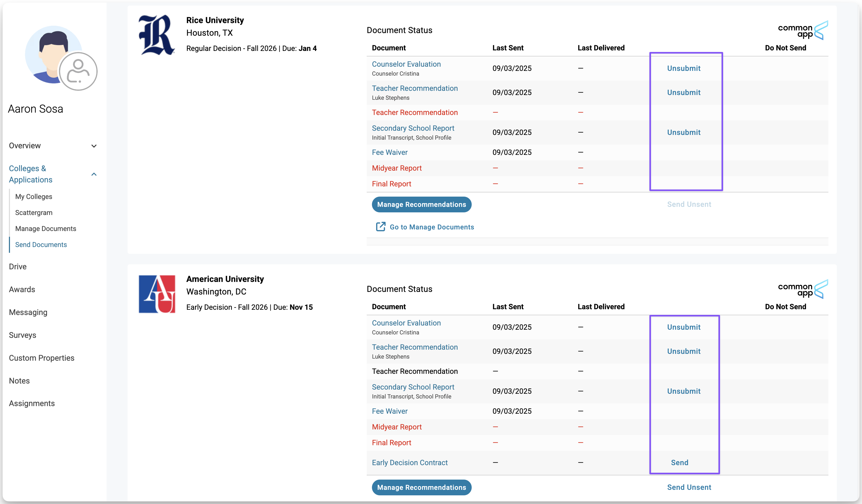Open the Rice University logo
The height and width of the screenshot is (504, 862).
click(x=157, y=35)
